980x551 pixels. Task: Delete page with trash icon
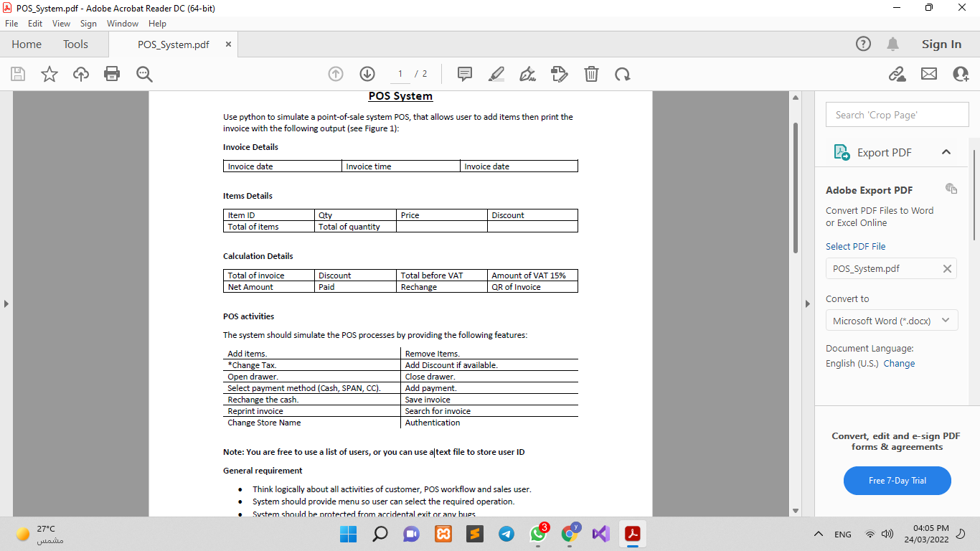click(x=591, y=74)
